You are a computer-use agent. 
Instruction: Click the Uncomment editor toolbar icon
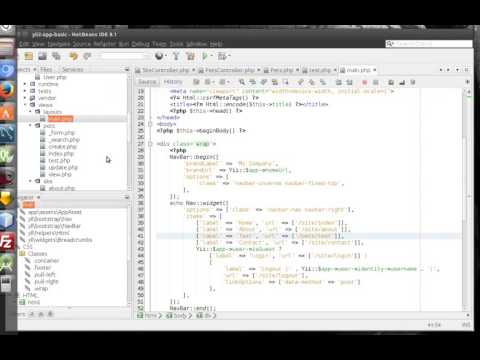[x=402, y=82]
